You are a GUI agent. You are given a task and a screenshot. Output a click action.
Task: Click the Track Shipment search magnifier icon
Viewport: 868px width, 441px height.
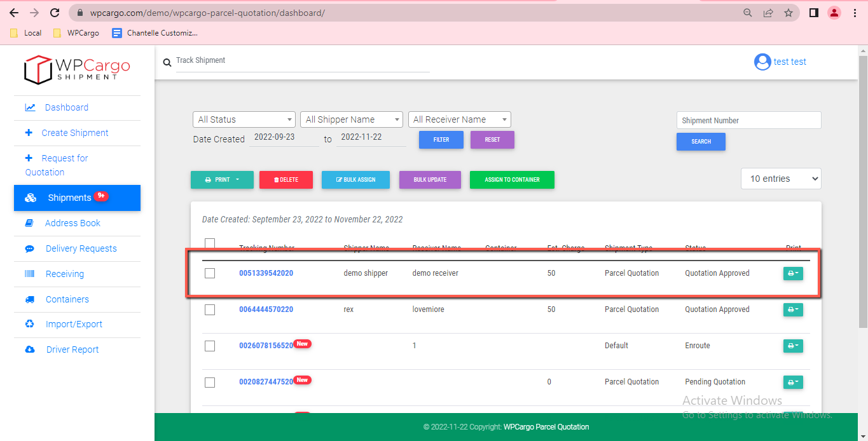point(167,62)
